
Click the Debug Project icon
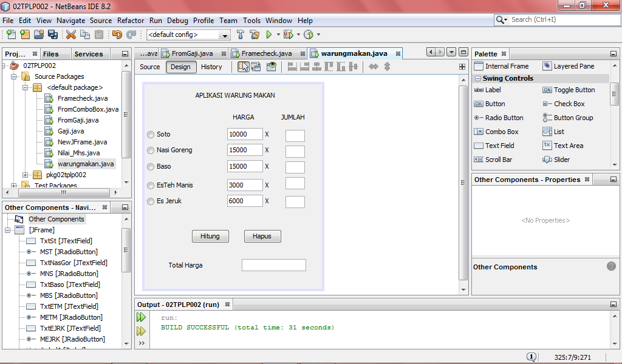pyautogui.click(x=289, y=35)
